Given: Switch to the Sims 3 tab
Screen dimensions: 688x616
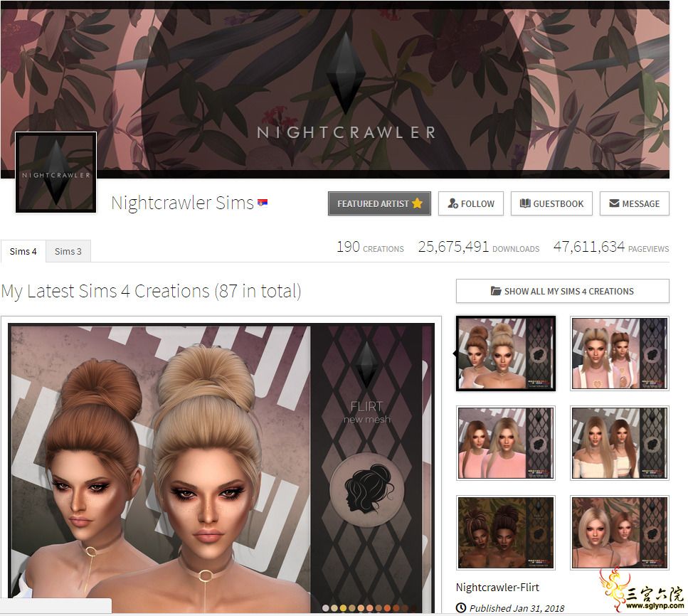Looking at the screenshot, I should [68, 251].
